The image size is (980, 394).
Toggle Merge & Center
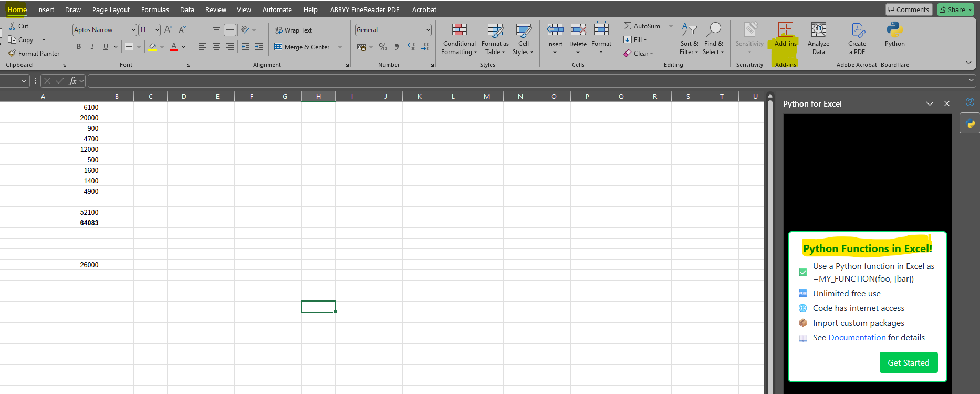click(302, 47)
